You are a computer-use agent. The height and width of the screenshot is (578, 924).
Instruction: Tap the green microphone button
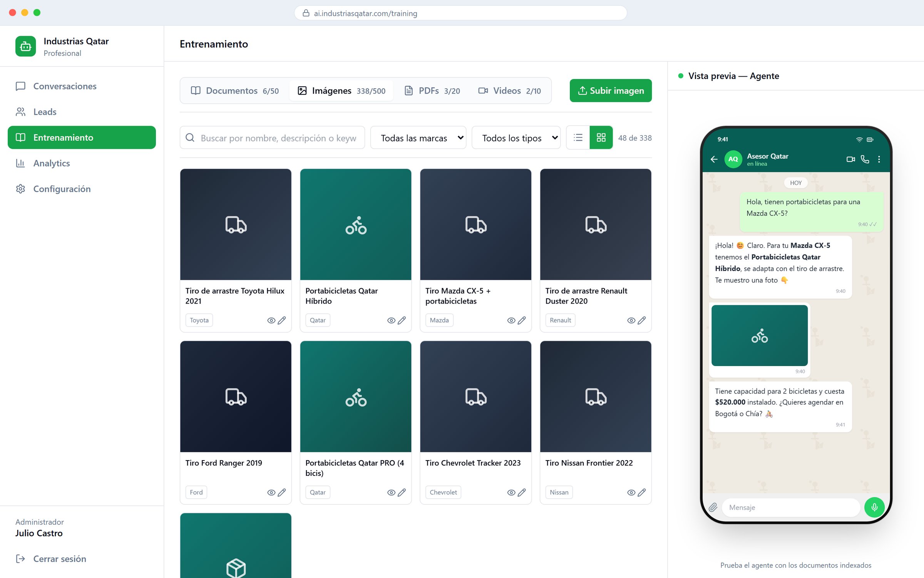(874, 507)
